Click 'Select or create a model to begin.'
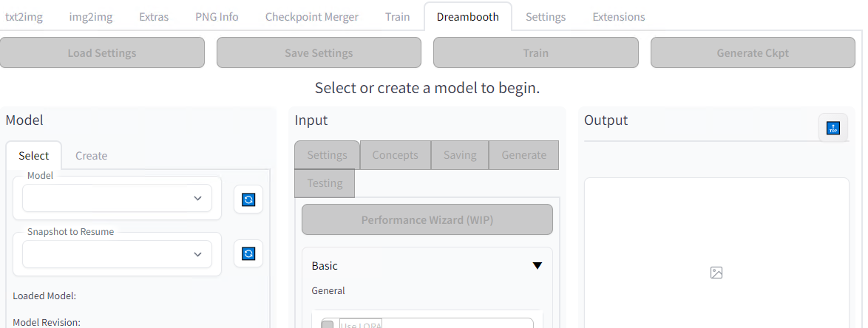This screenshot has width=868, height=328. coord(427,87)
